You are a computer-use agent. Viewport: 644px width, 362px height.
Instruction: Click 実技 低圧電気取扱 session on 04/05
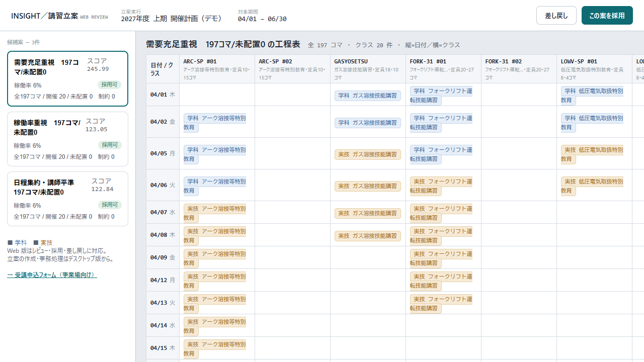pyautogui.click(x=592, y=154)
